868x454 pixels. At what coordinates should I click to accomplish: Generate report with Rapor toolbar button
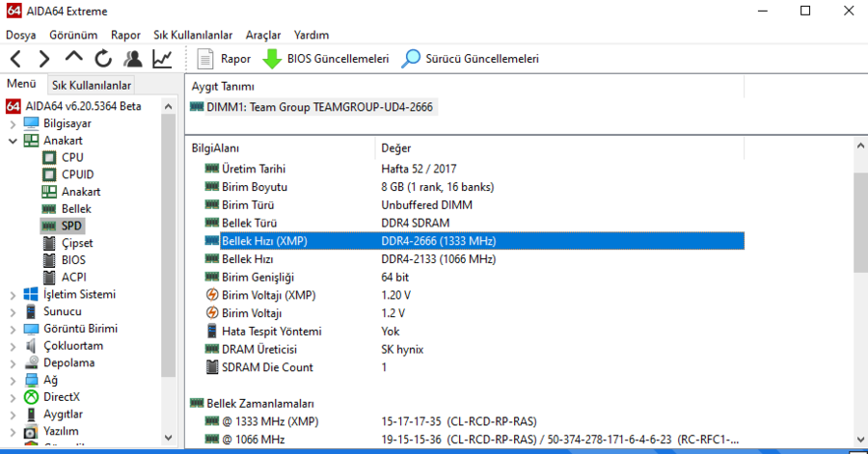pos(225,59)
